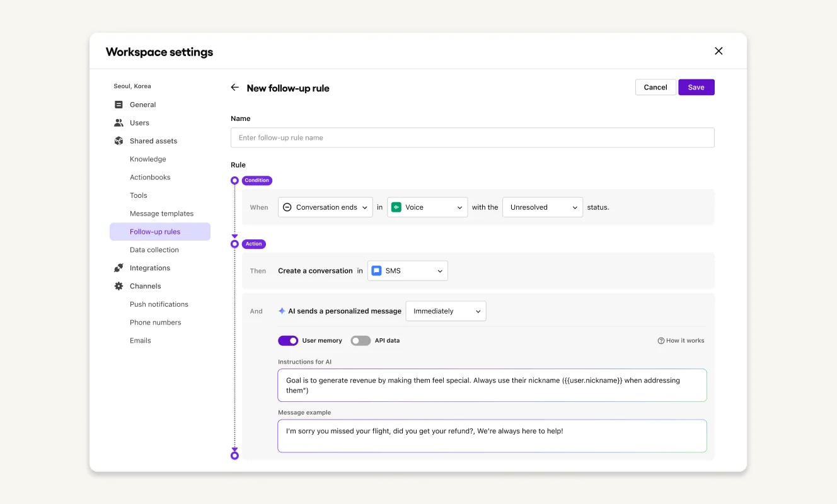Focus the follow-up rule name field

pyautogui.click(x=472, y=138)
